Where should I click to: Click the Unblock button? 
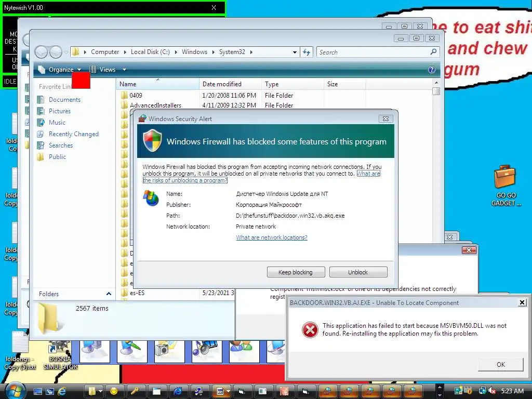(x=358, y=272)
